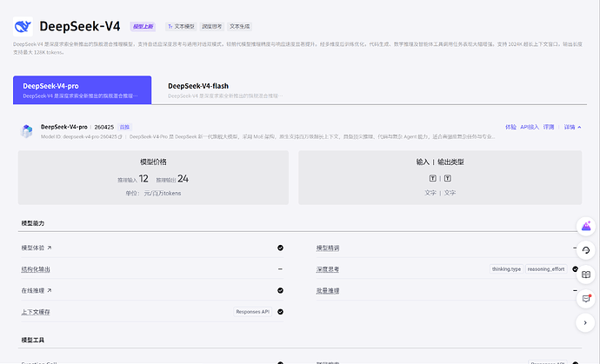Image resolution: width=600 pixels, height=364 pixels.
Task: Open the documentation book floating button
Action: (586, 275)
